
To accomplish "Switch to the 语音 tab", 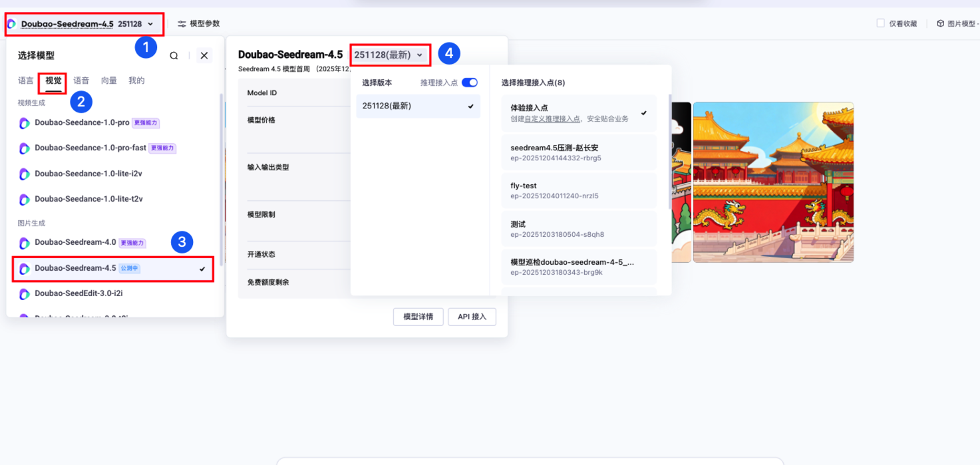I will [x=81, y=80].
